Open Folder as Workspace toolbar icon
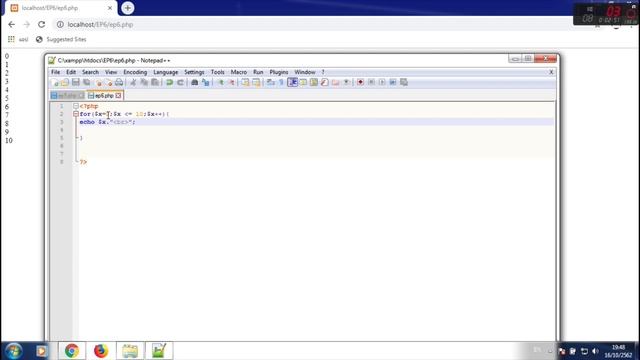 [x=335, y=82]
